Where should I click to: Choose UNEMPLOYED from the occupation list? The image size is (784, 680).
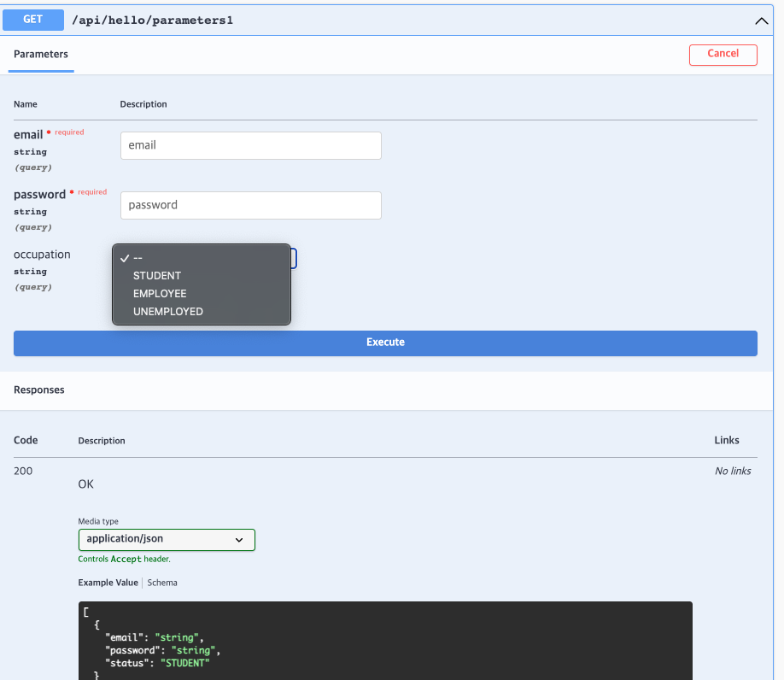[x=168, y=312]
